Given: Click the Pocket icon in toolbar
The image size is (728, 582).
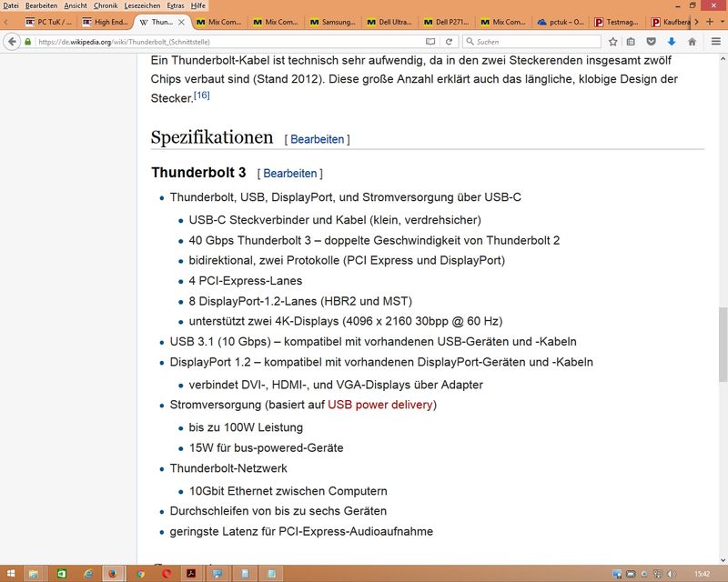Looking at the screenshot, I should [x=651, y=42].
